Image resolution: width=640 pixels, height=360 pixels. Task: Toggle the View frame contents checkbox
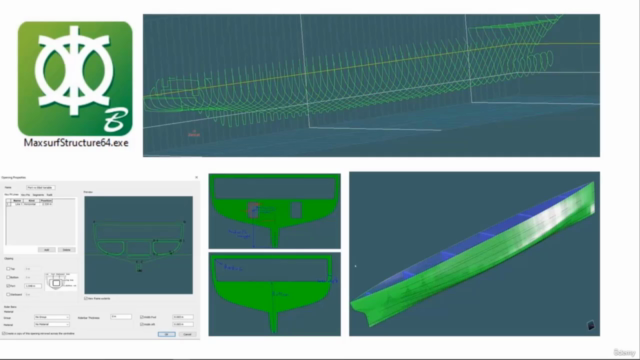(86, 298)
